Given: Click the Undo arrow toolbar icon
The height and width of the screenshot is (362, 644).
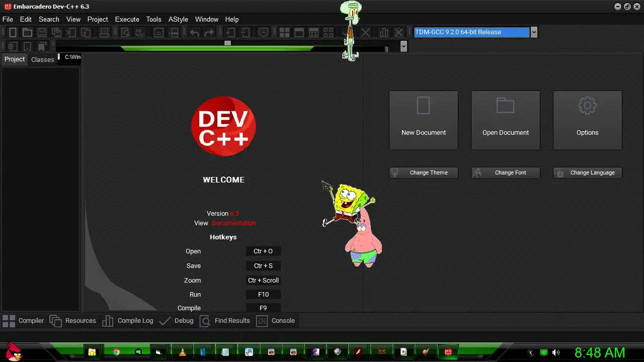Looking at the screenshot, I should [195, 33].
